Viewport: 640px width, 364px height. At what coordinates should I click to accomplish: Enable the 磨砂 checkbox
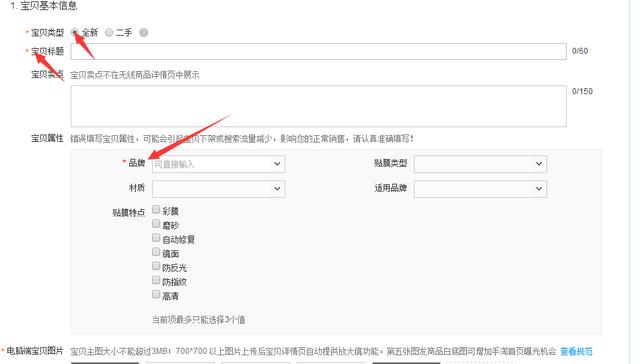coord(156,224)
